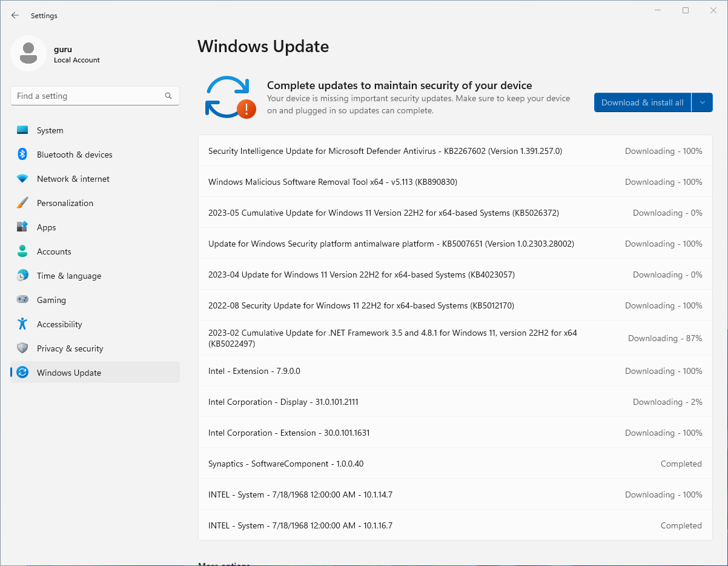Expand the Download & install all dropdown arrow

click(x=702, y=102)
